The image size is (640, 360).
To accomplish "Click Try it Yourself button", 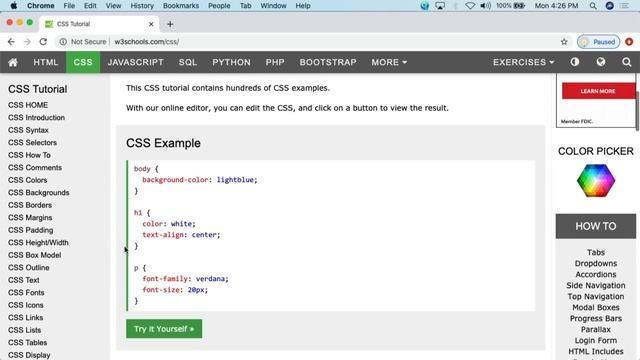I will click(x=164, y=329).
